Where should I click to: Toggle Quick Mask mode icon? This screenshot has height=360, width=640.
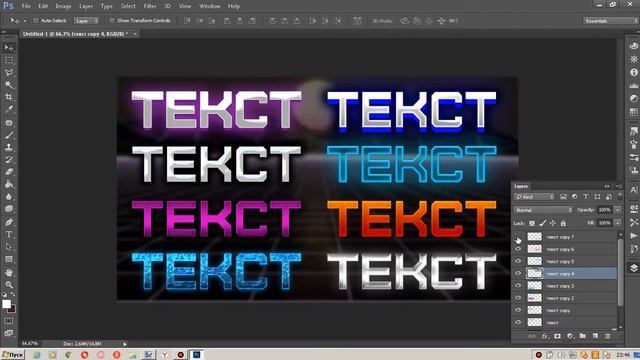pos(9,321)
